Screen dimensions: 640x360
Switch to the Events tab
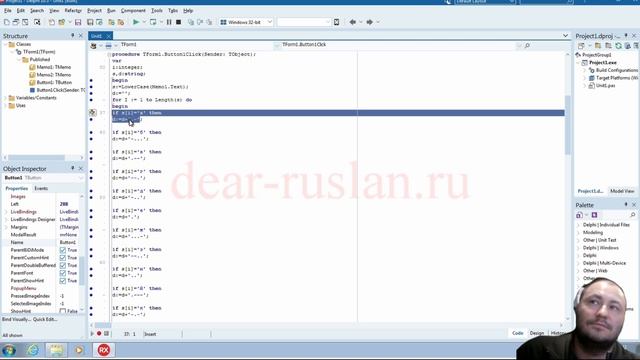pyautogui.click(x=41, y=188)
